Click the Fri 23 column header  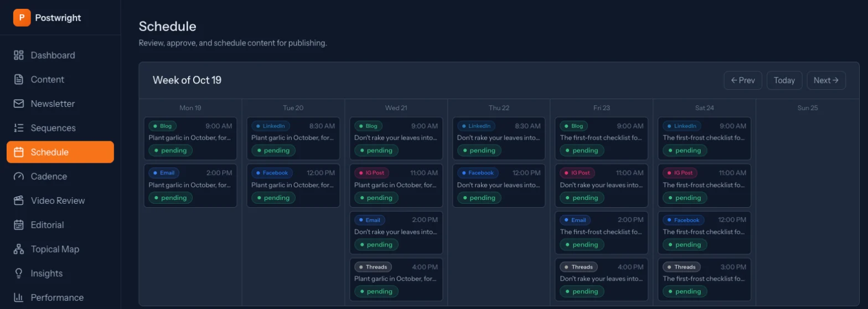pos(602,108)
